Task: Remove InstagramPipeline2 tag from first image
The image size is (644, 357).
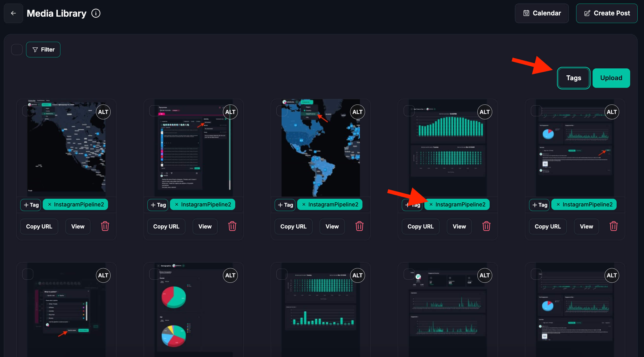Action: click(50, 204)
